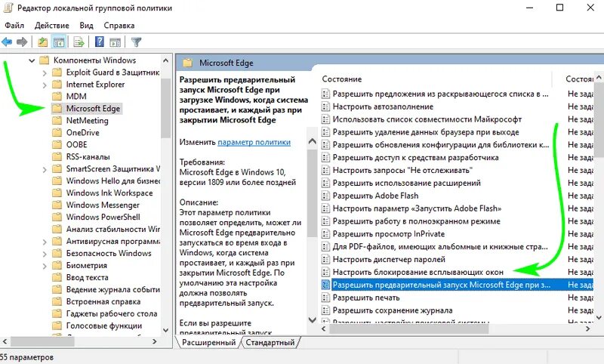Select 'Разрешить сохранение журнала' policy
The width and height of the screenshot is (604, 364).
(x=393, y=310)
